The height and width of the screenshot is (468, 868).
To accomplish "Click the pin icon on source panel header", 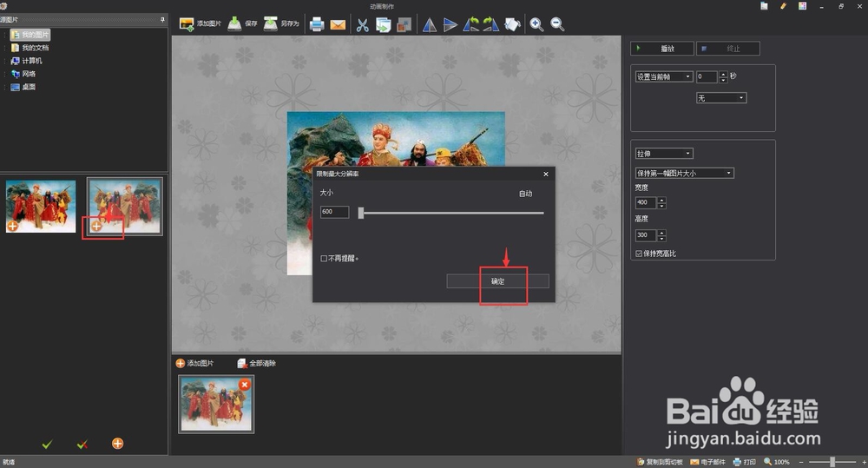I will coord(162,19).
